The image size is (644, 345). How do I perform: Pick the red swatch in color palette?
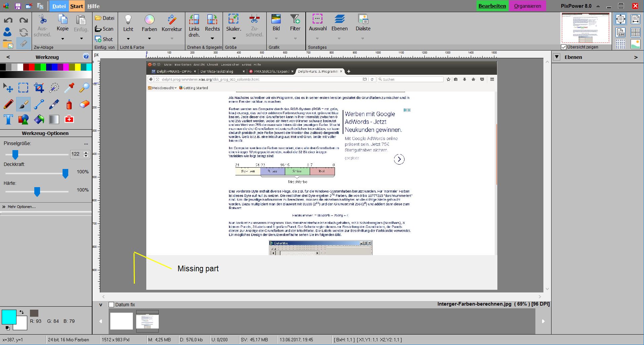tap(32, 67)
